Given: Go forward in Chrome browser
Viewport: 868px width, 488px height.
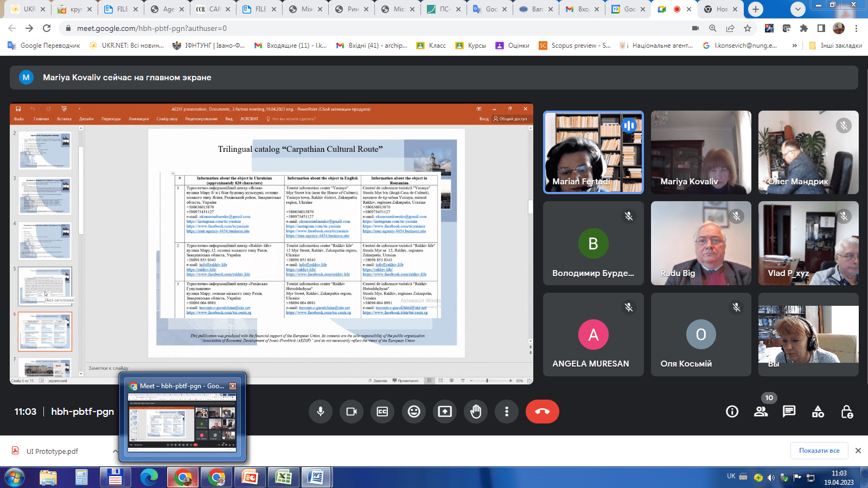Looking at the screenshot, I should click(29, 28).
